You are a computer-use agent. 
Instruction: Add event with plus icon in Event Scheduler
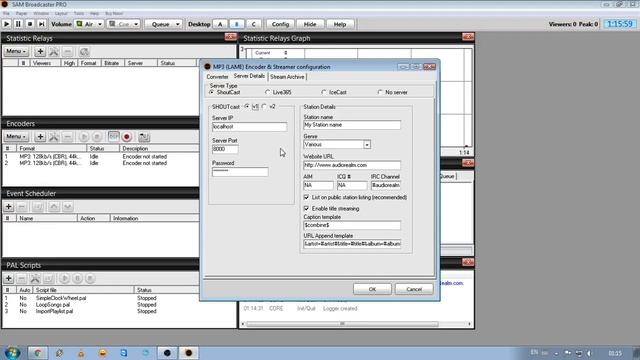[x=9, y=207]
